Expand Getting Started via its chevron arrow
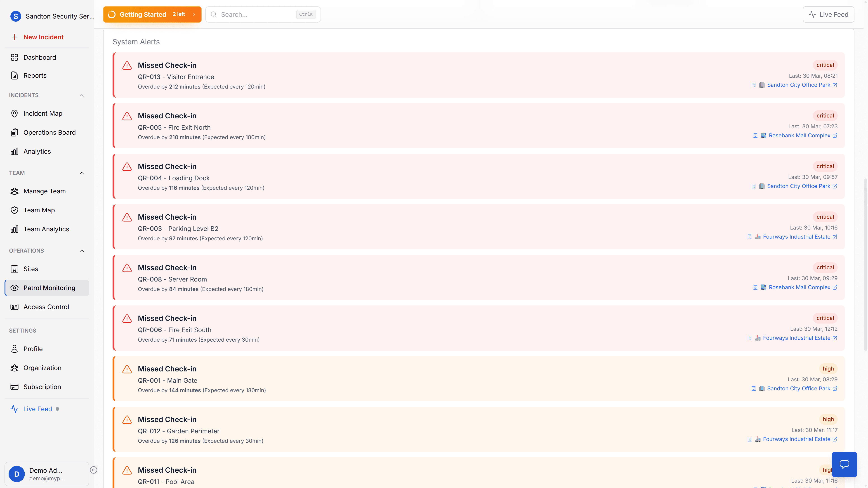Image resolution: width=868 pixels, height=488 pixels. pos(194,14)
